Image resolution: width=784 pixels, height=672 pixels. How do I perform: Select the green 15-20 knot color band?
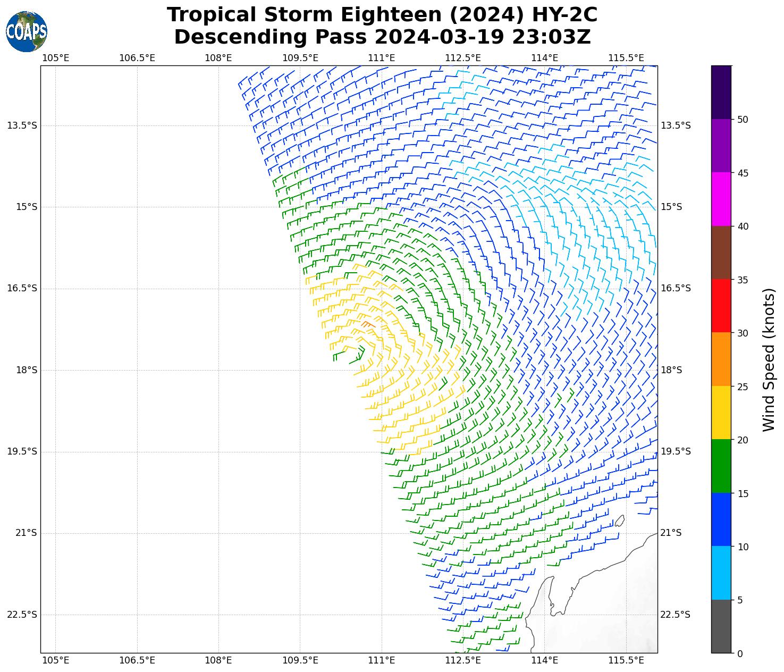(x=721, y=466)
